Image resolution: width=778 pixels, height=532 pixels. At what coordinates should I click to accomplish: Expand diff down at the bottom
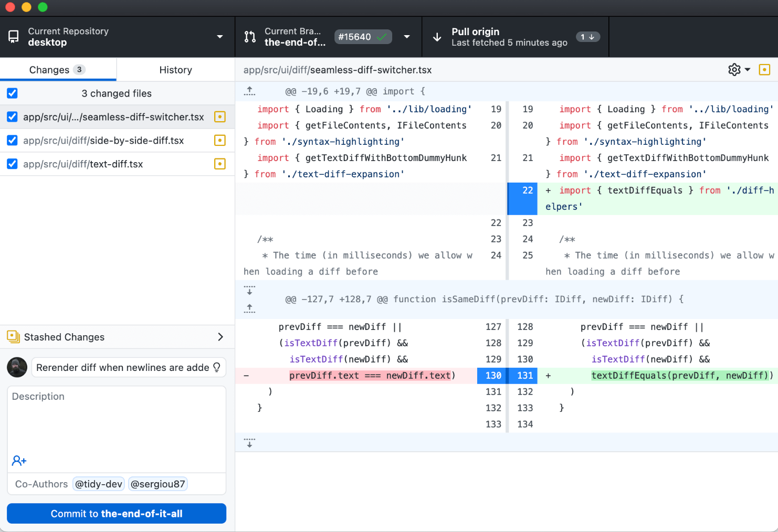(x=250, y=443)
